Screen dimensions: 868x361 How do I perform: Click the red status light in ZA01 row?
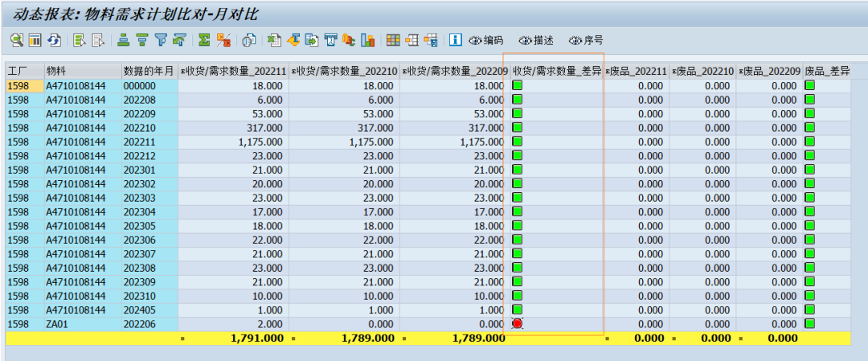(x=517, y=323)
